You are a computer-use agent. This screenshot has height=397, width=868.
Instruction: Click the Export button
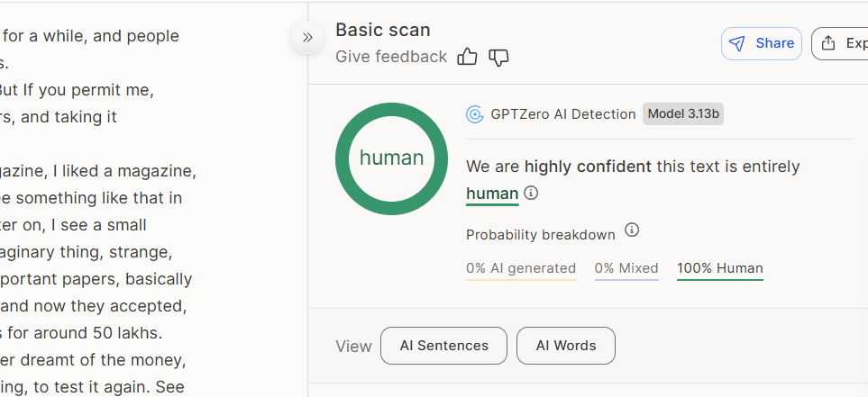coord(843,43)
